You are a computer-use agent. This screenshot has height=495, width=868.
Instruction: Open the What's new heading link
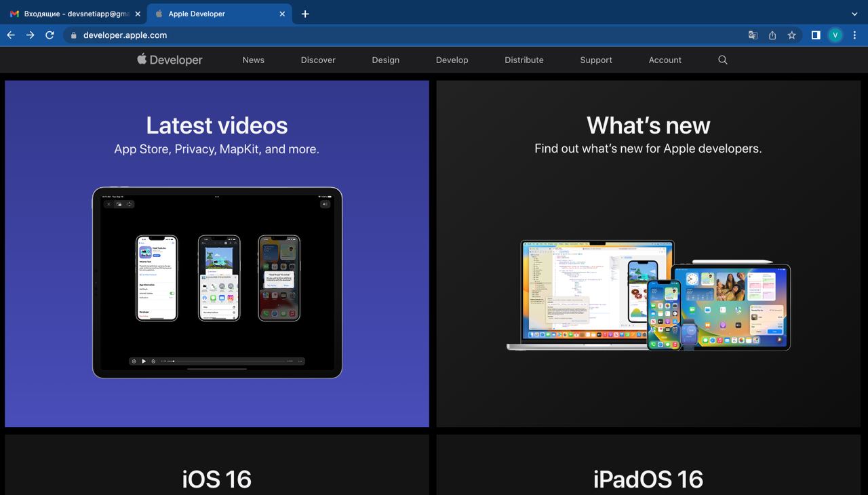click(648, 125)
